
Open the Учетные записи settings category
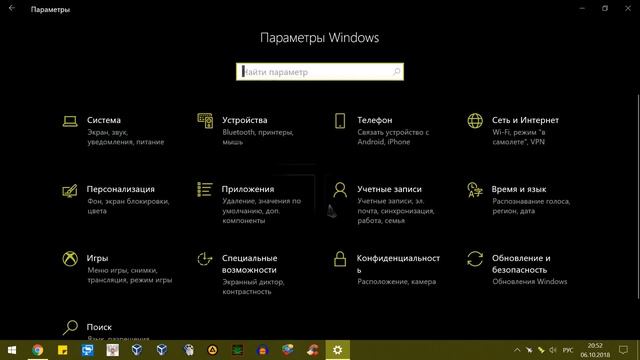(x=384, y=204)
